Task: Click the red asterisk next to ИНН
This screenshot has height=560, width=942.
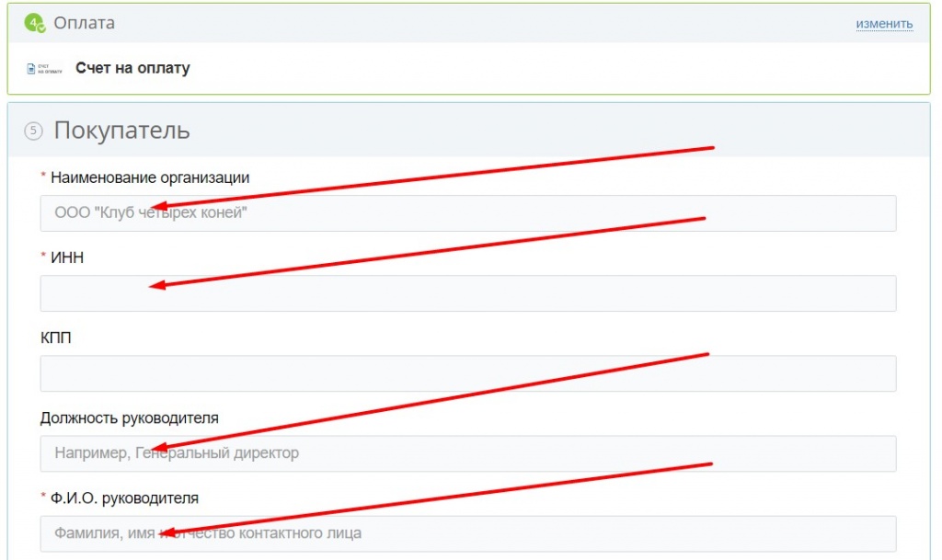Action: 43,257
